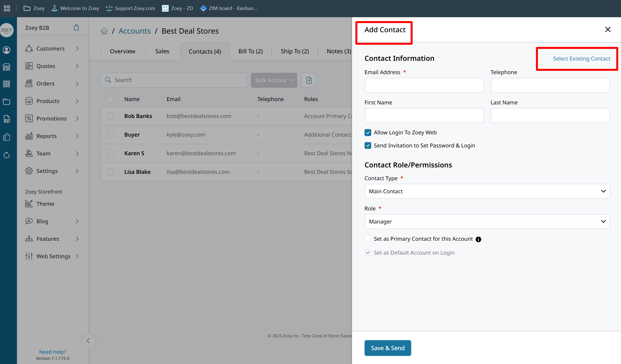
Task: Check the Bob Banks row checkbox
Action: coord(111,116)
